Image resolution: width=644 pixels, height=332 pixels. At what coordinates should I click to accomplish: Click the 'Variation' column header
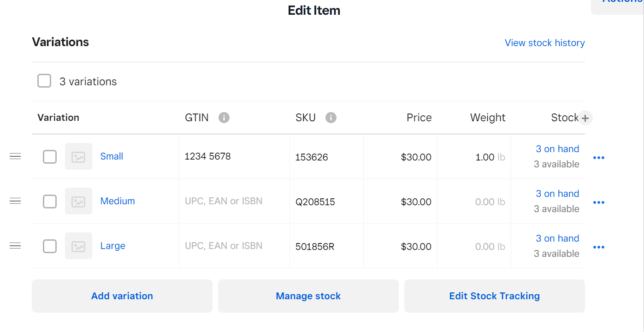click(59, 118)
